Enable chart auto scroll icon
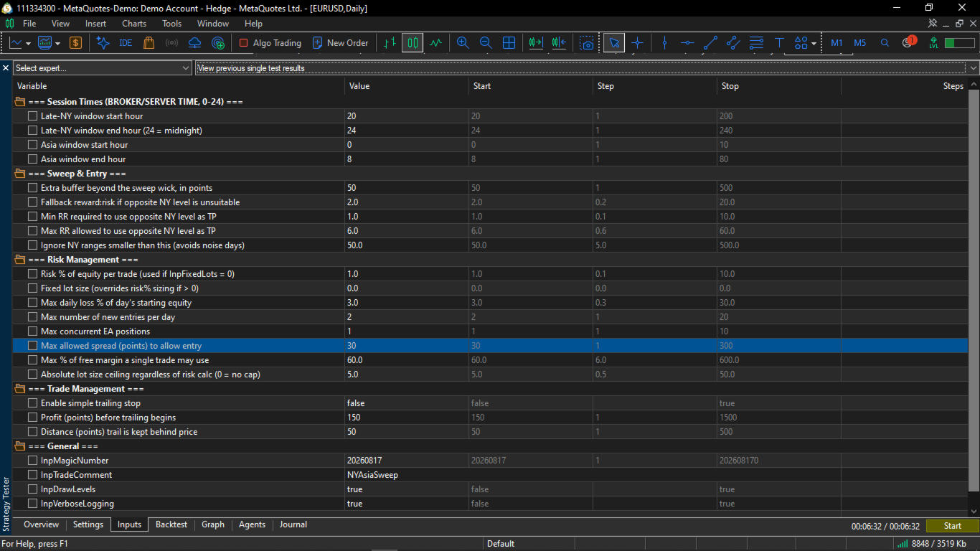Image resolution: width=980 pixels, height=551 pixels. (536, 43)
